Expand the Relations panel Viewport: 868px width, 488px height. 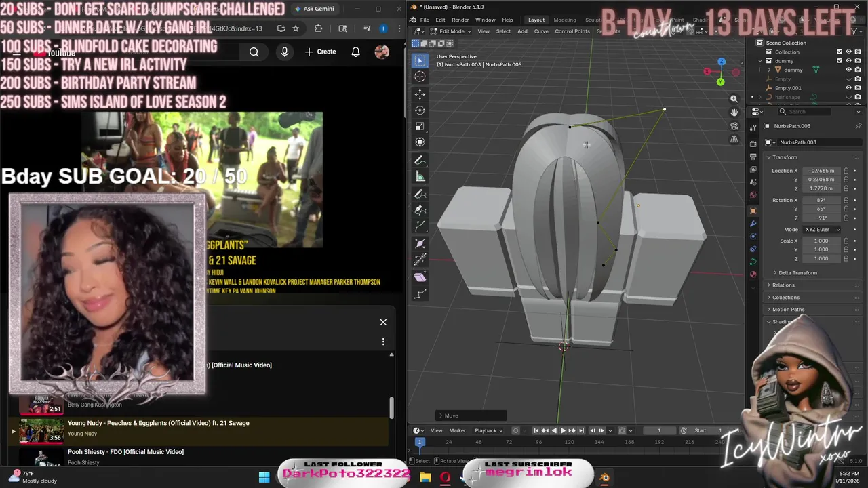tap(783, 285)
